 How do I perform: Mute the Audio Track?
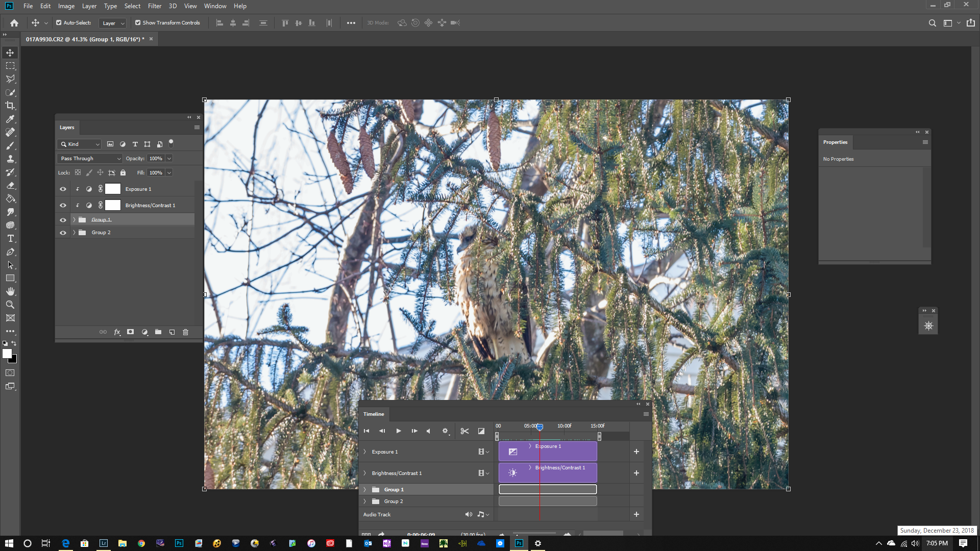(x=469, y=514)
